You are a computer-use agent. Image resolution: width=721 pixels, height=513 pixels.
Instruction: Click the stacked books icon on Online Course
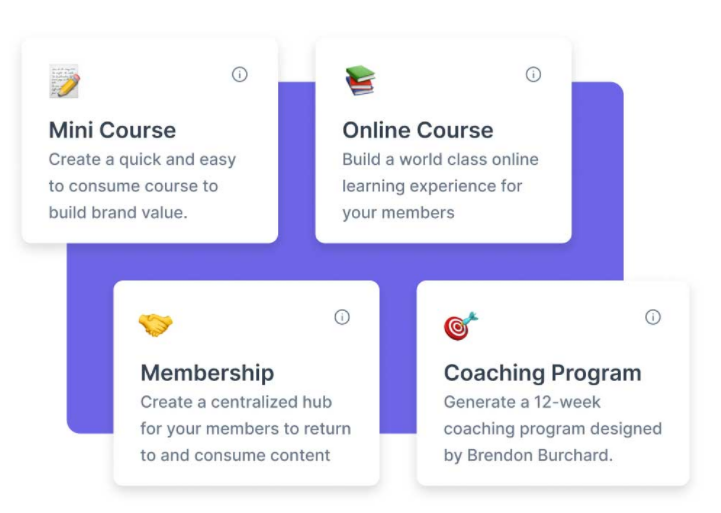tap(359, 80)
